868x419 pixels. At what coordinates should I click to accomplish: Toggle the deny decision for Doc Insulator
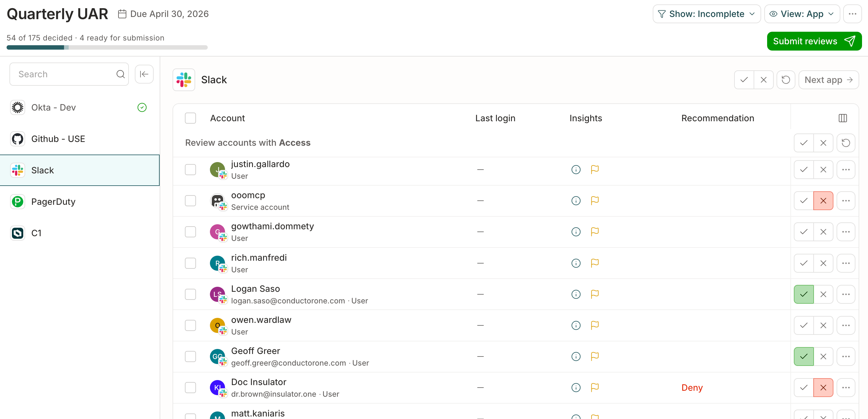[823, 388]
